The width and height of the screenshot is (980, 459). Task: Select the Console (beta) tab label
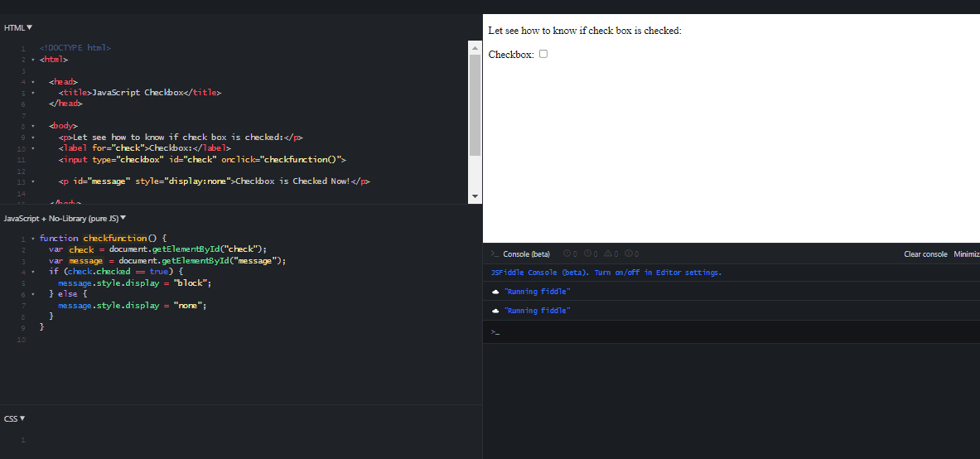526,254
